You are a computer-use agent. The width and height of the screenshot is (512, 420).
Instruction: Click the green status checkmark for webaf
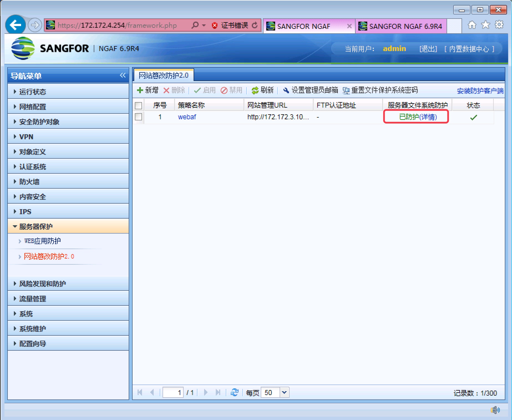473,117
